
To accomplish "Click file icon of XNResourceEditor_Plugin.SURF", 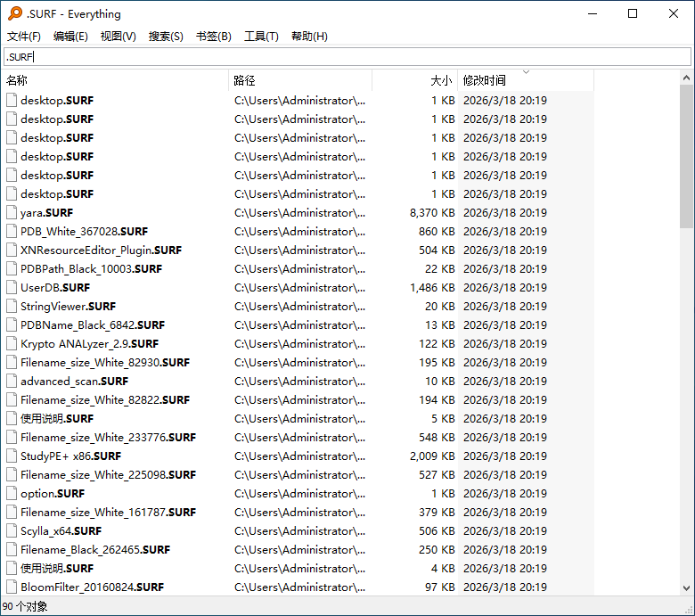I will 12,251.
